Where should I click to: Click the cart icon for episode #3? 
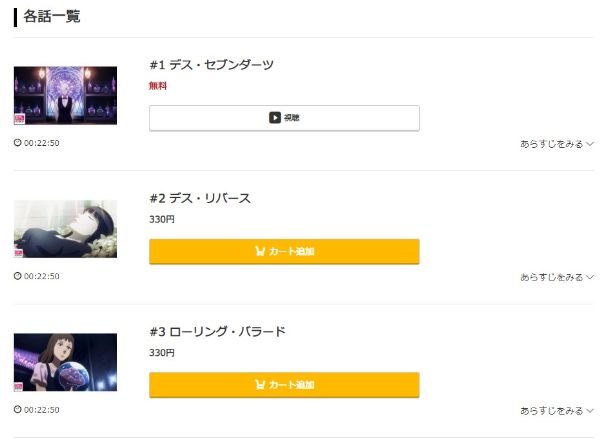[260, 385]
